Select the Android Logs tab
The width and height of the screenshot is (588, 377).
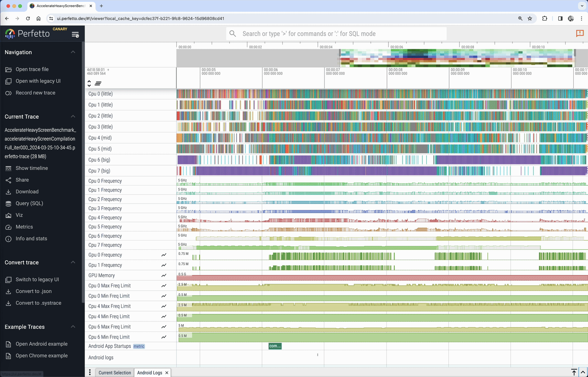pos(150,372)
